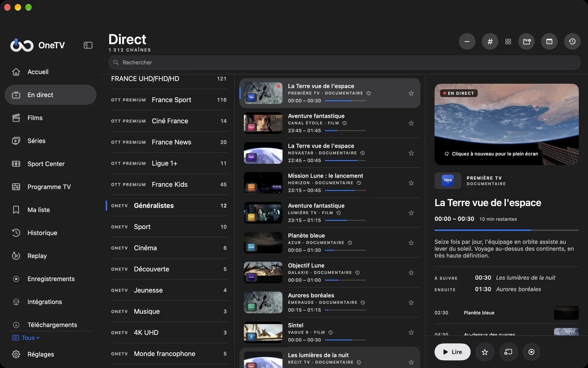Image resolution: width=588 pixels, height=368 pixels.
Task: Click the Rechercher search field
Action: pos(344,63)
